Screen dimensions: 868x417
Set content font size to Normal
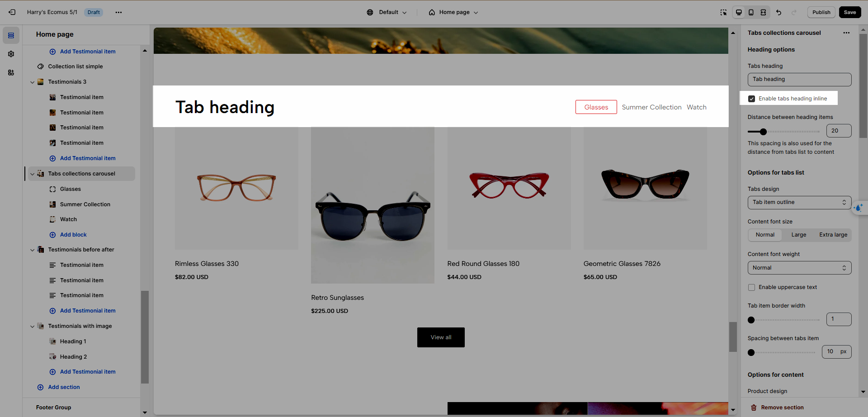click(765, 235)
